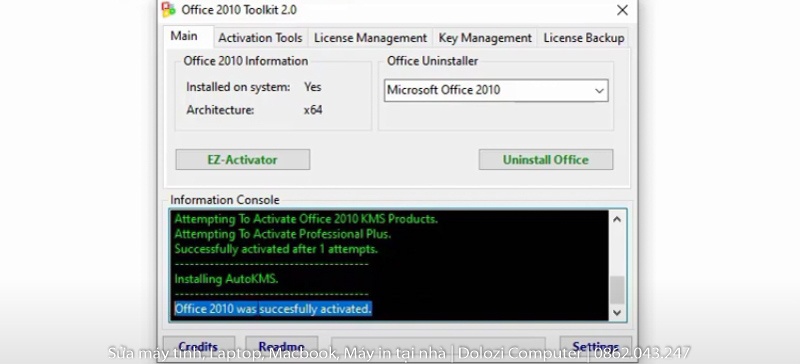Open the Settings button
800x364 pixels.
click(595, 347)
